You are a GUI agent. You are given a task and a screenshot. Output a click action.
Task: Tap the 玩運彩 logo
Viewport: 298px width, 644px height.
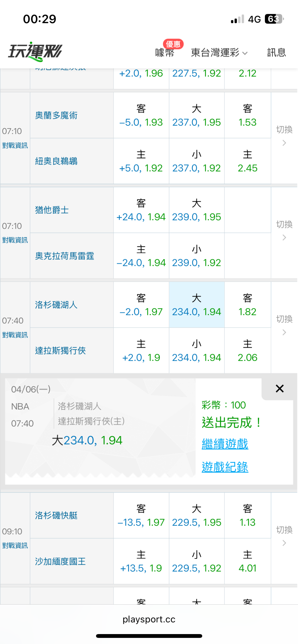(35, 52)
